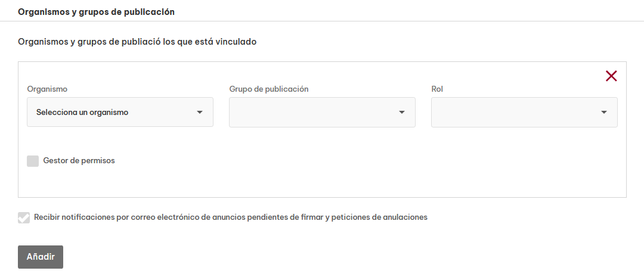Click the 'Rol' field label
644x277 pixels.
coord(437,89)
